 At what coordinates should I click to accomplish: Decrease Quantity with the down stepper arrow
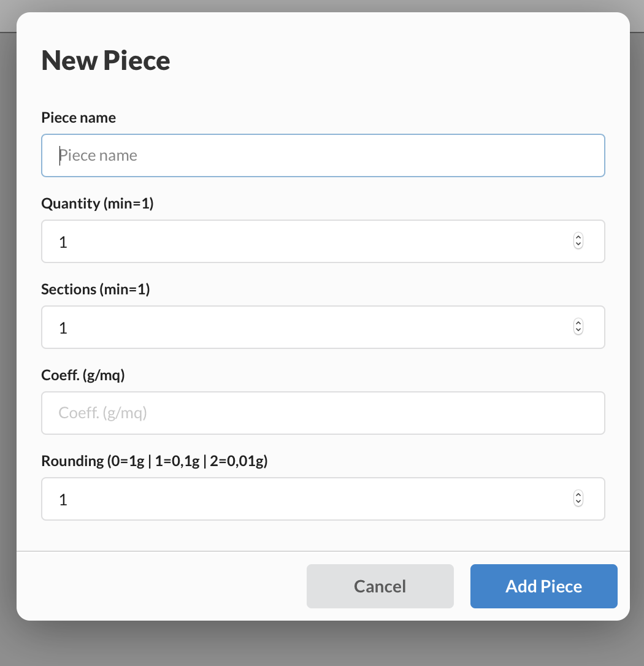578,245
